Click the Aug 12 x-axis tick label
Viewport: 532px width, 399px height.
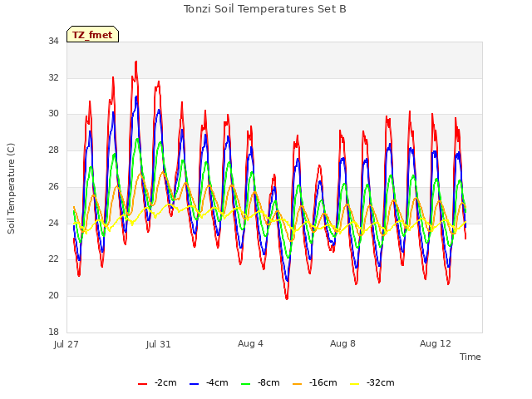pyautogui.click(x=436, y=343)
